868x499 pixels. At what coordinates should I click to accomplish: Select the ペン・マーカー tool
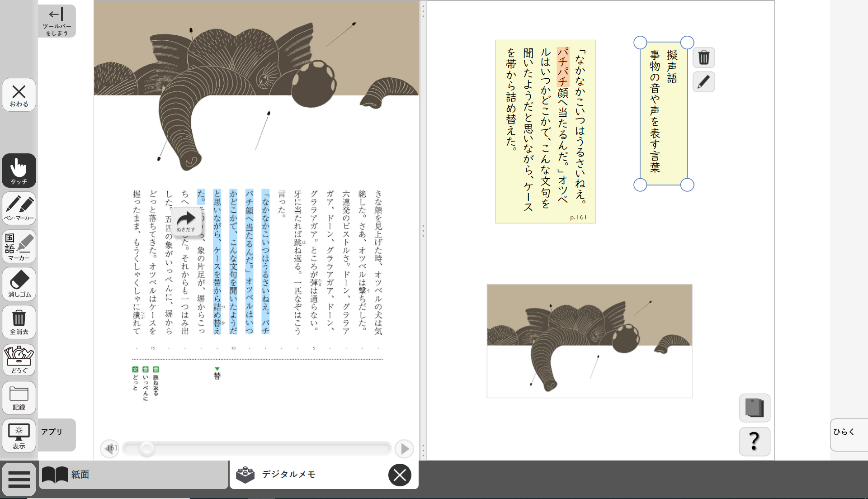pos(19,208)
